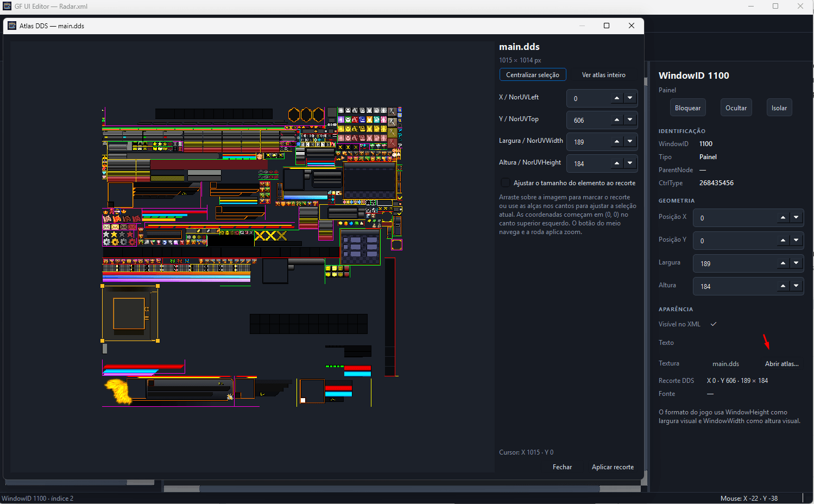This screenshot has height=504, width=814.
Task: Increase Largura in the Geometria section
Action: tap(783, 263)
